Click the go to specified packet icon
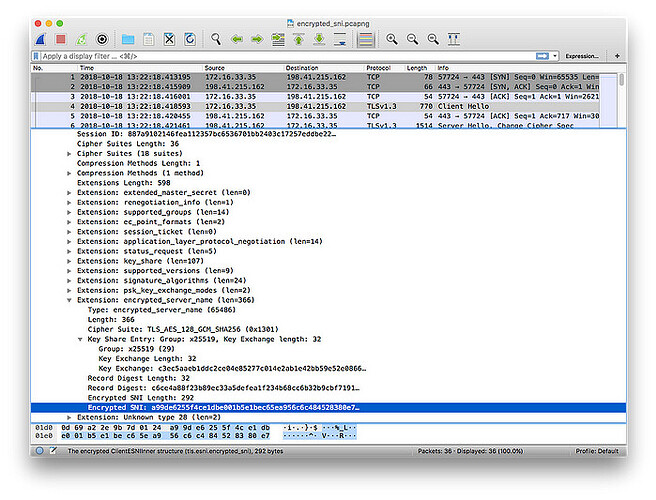The width and height of the screenshot is (656, 500). tap(278, 39)
